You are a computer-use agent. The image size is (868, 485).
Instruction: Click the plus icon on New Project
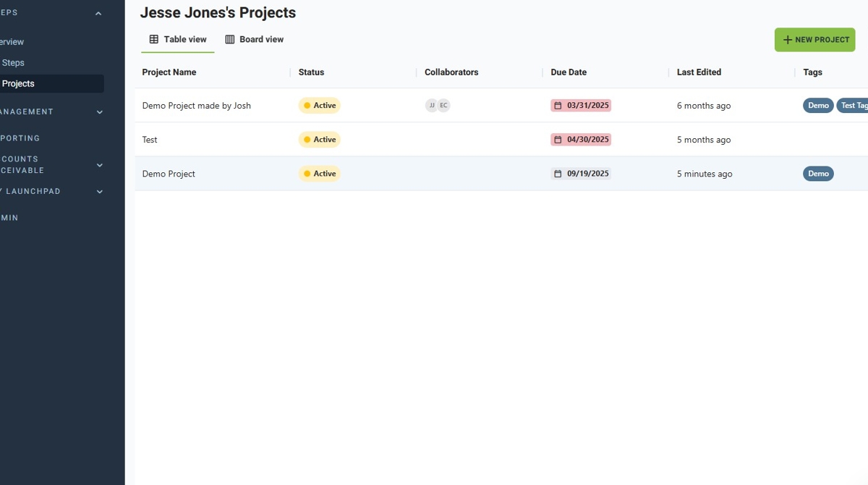coord(788,40)
